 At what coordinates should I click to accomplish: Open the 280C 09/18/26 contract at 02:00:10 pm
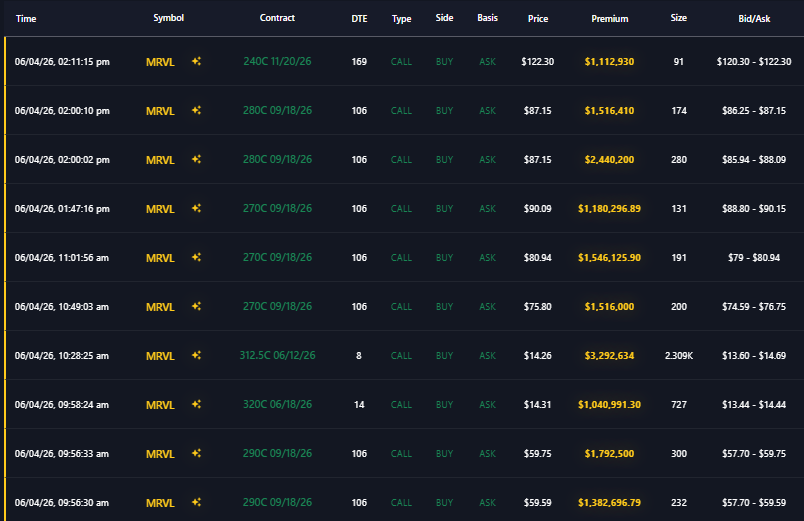point(277,110)
